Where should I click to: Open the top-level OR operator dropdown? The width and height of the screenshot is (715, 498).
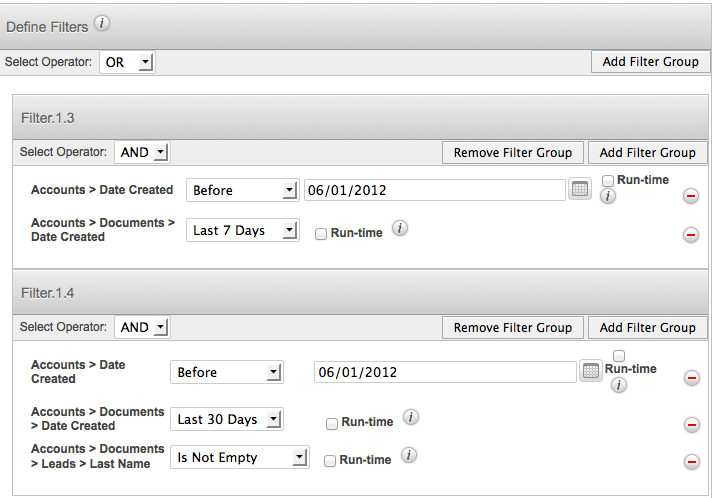pyautogui.click(x=127, y=62)
